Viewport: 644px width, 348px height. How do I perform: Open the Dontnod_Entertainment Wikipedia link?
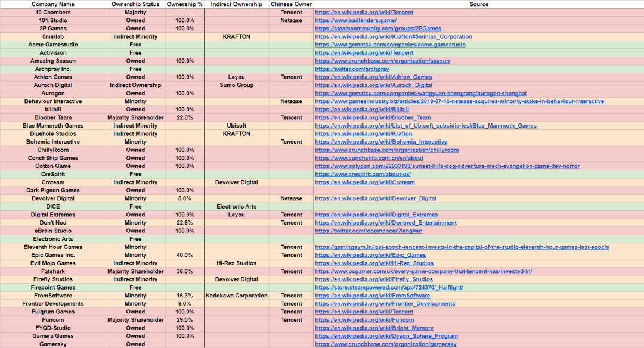click(x=386, y=223)
